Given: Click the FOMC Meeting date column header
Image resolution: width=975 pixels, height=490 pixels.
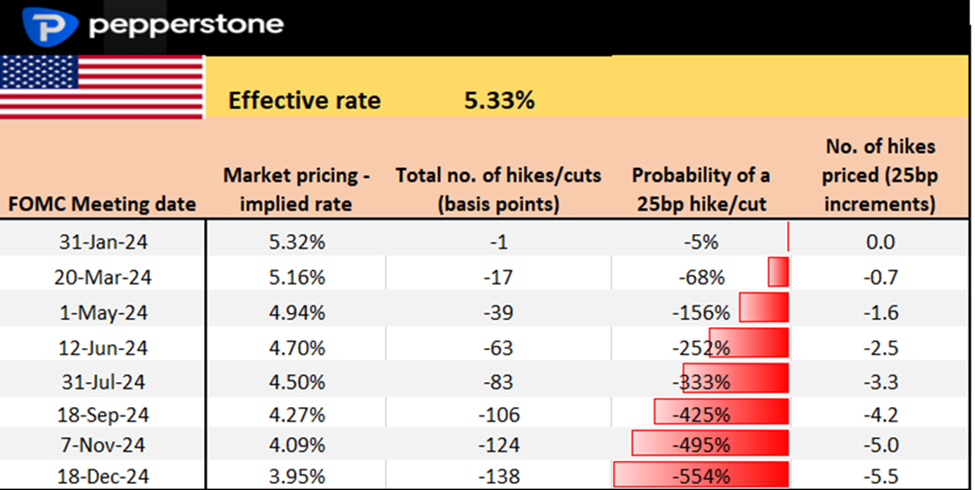Looking at the screenshot, I should pyautogui.click(x=102, y=206).
